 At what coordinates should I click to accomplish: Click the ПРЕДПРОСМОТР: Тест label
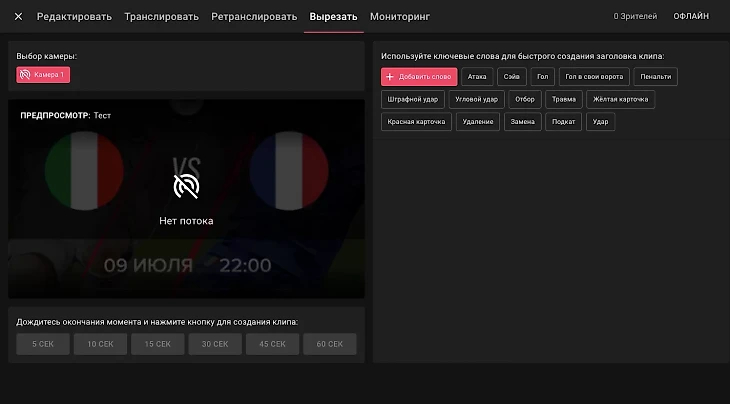tap(66, 115)
